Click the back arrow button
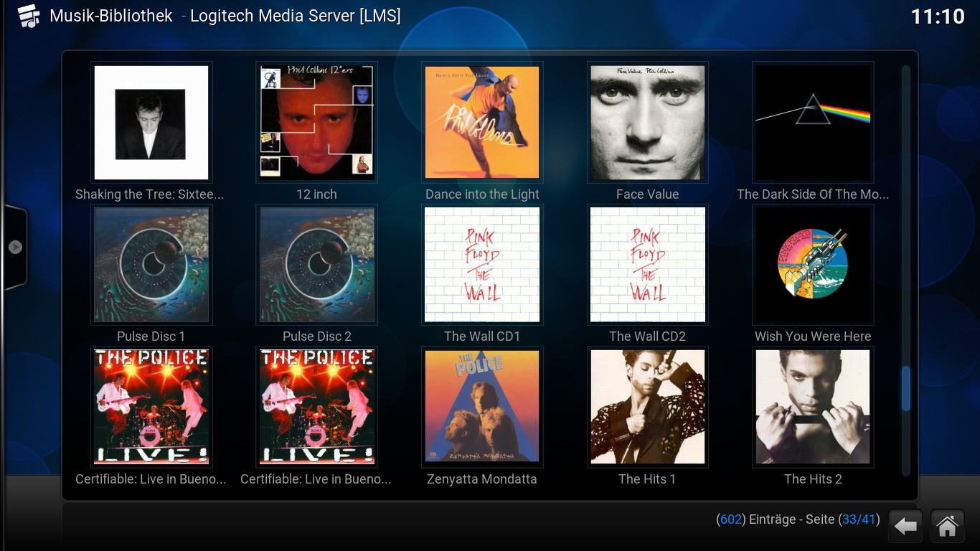Viewport: 980px width, 551px height. [x=905, y=527]
